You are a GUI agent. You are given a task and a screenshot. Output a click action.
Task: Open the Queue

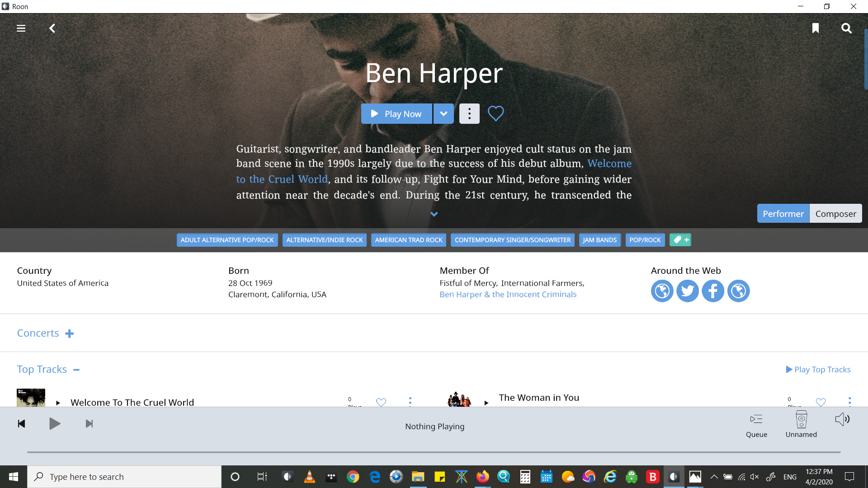click(x=756, y=425)
